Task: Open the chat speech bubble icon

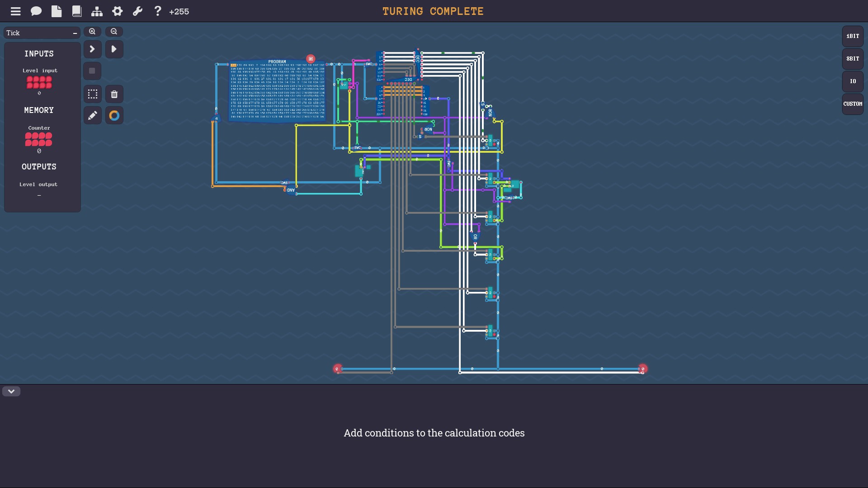Action: coord(36,11)
